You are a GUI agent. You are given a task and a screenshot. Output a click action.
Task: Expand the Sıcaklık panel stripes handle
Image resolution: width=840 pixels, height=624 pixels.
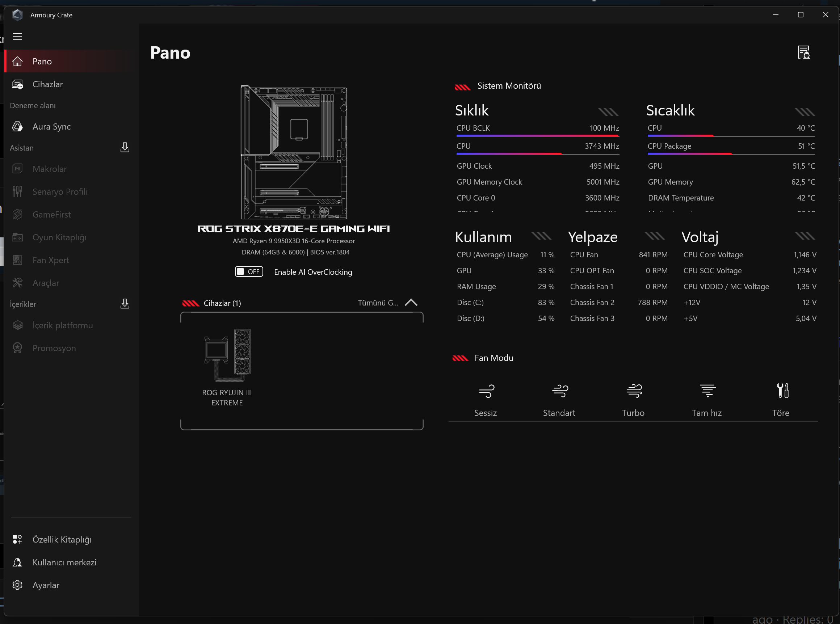point(805,112)
